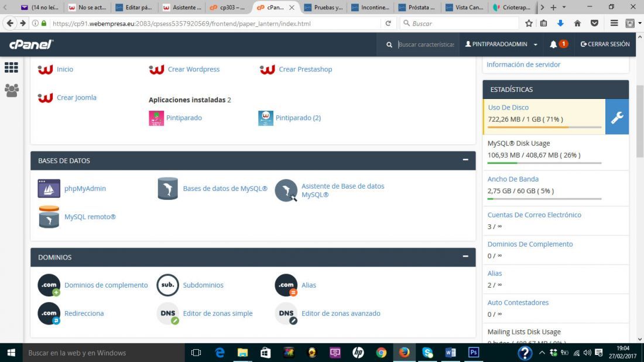Viewport: 644px width, 362px height.
Task: Click the Dominios De Complemento stats link
Action: pos(530,244)
